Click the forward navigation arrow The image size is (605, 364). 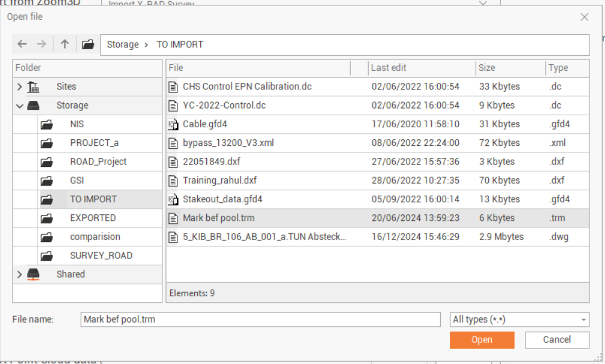41,44
